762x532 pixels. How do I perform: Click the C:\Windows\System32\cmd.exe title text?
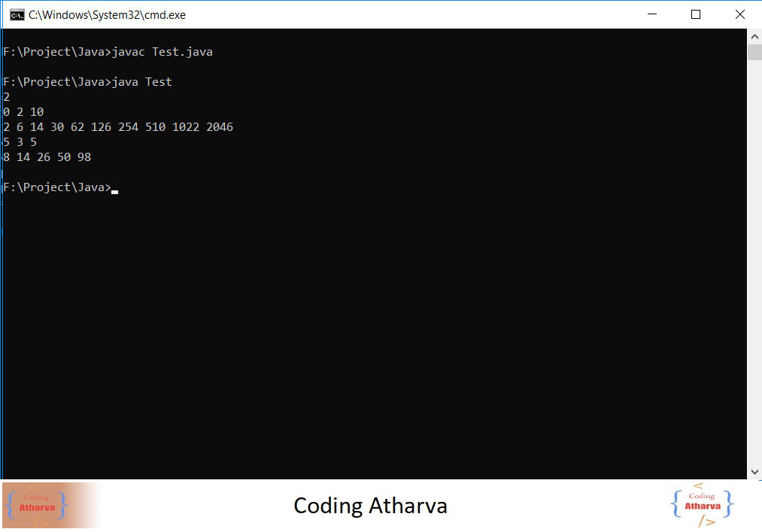click(x=107, y=15)
